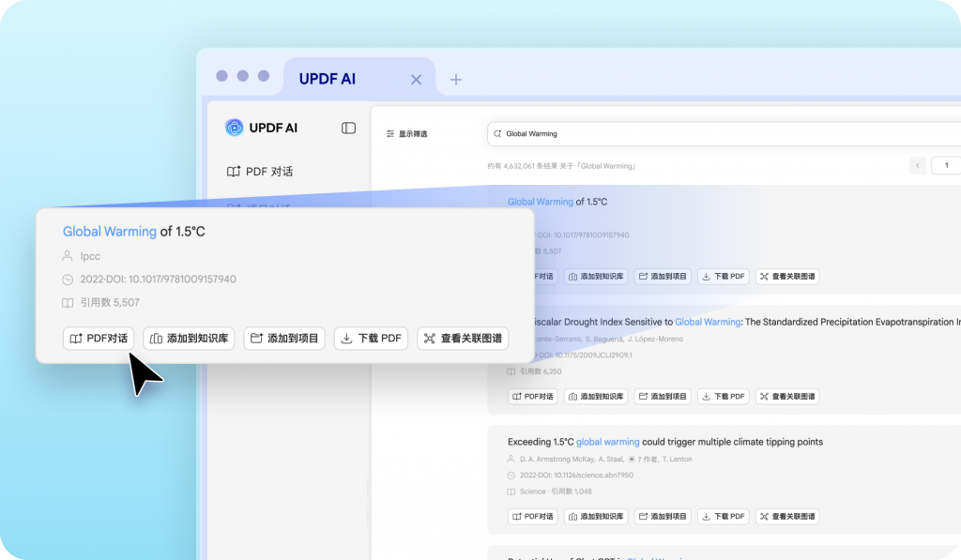The height and width of the screenshot is (560, 961).
Task: Collapse the sidebar with the panel toggle icon
Action: click(348, 128)
